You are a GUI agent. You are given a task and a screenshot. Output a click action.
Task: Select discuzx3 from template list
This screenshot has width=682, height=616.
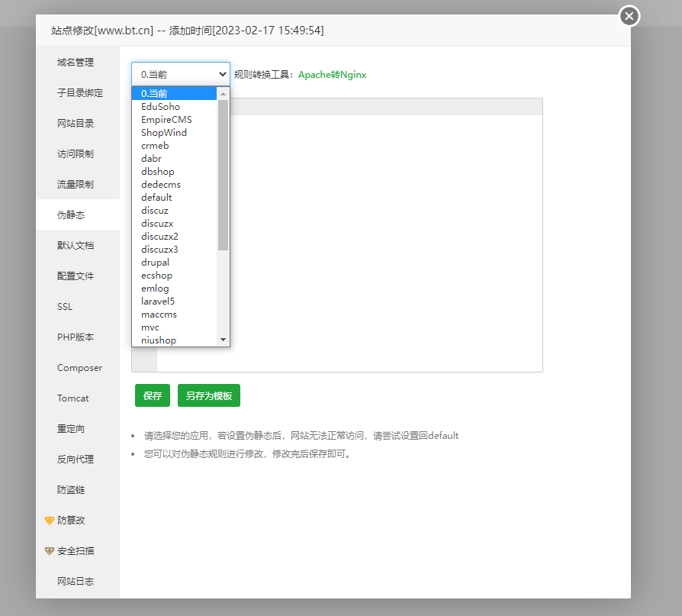(x=159, y=250)
